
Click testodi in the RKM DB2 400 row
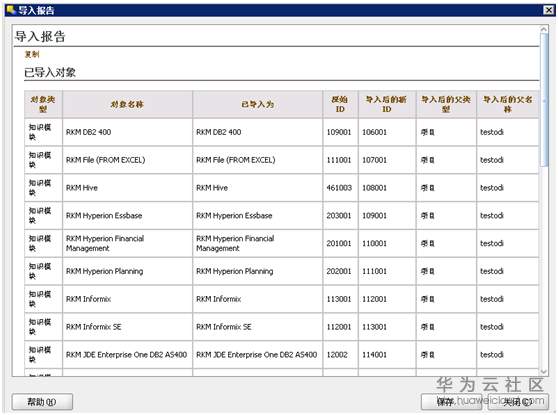click(x=492, y=132)
